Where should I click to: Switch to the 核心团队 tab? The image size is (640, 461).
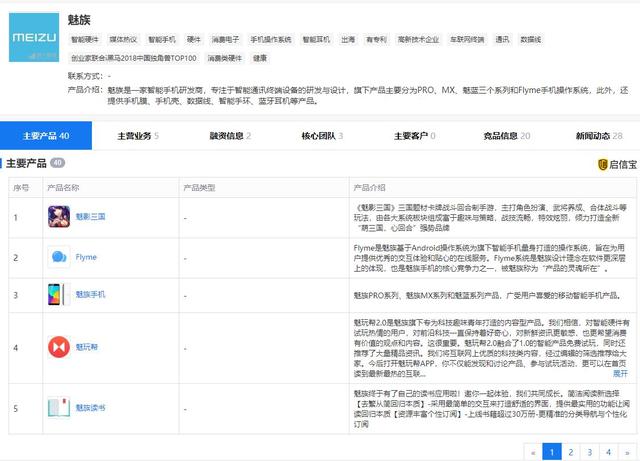point(322,136)
